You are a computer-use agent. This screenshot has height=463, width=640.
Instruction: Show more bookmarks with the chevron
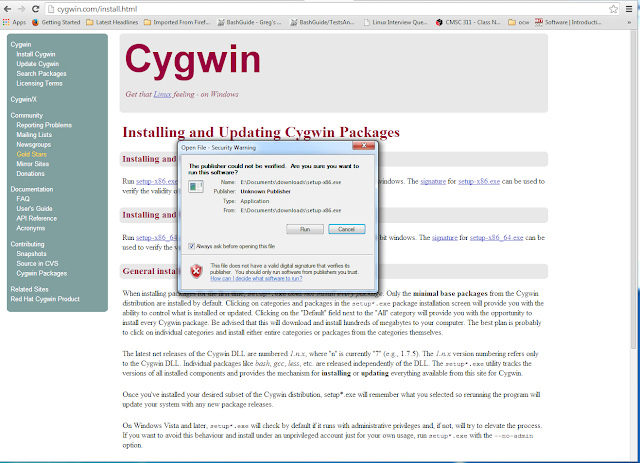(x=629, y=22)
